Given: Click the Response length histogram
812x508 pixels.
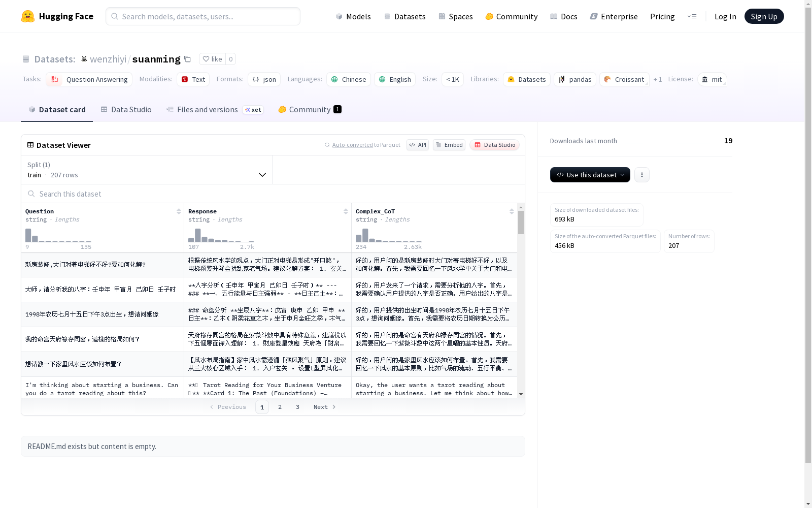Looking at the screenshot, I should point(221,235).
